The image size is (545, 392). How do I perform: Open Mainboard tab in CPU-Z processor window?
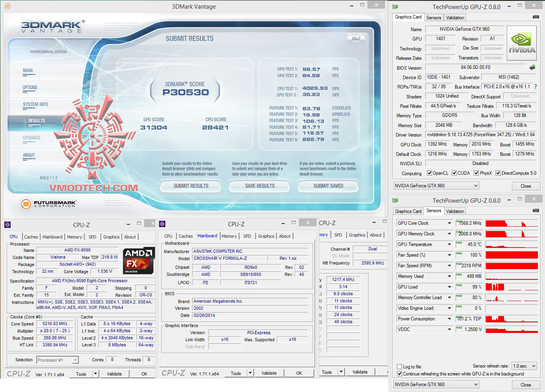point(52,237)
